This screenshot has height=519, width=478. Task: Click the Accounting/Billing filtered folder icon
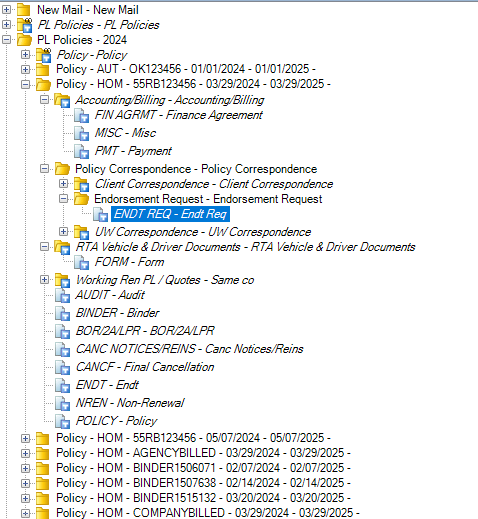pos(62,100)
